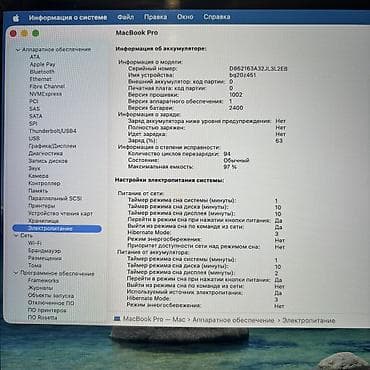
Task: Open the Окно menu
Action: click(x=185, y=17)
